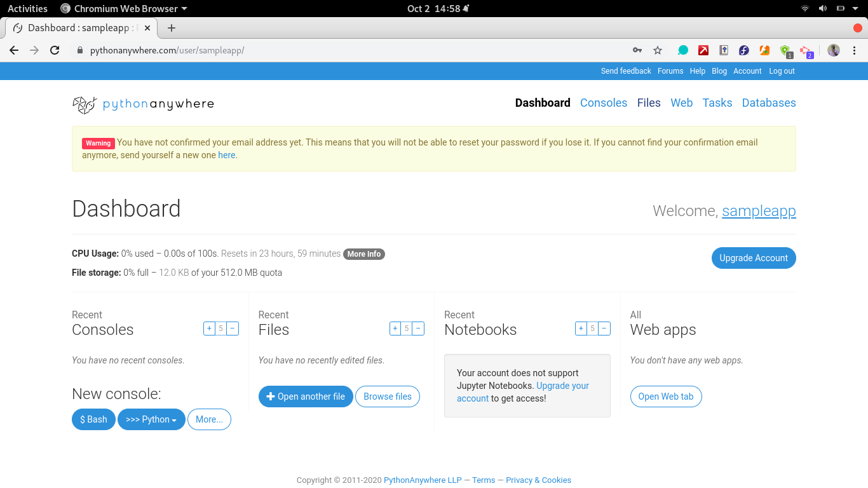Viewport: 868px width, 488px height.
Task: Open a new browser tab
Action: (172, 28)
